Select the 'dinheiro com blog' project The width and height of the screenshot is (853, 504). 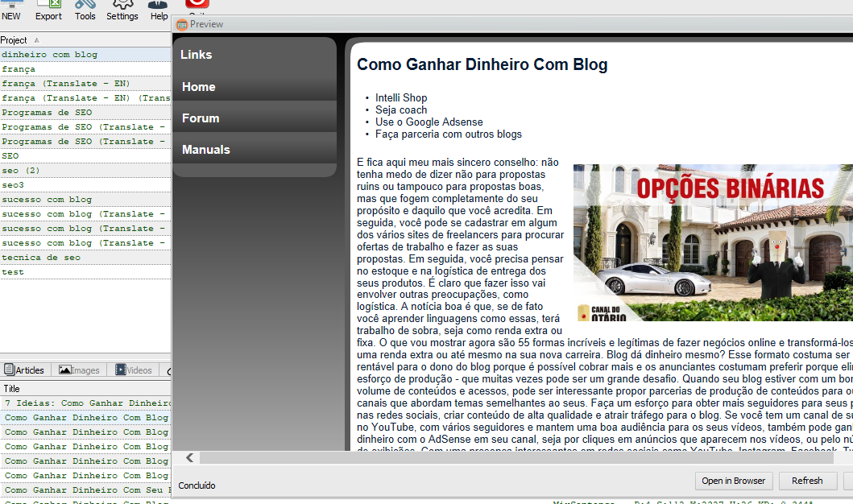pos(85,55)
